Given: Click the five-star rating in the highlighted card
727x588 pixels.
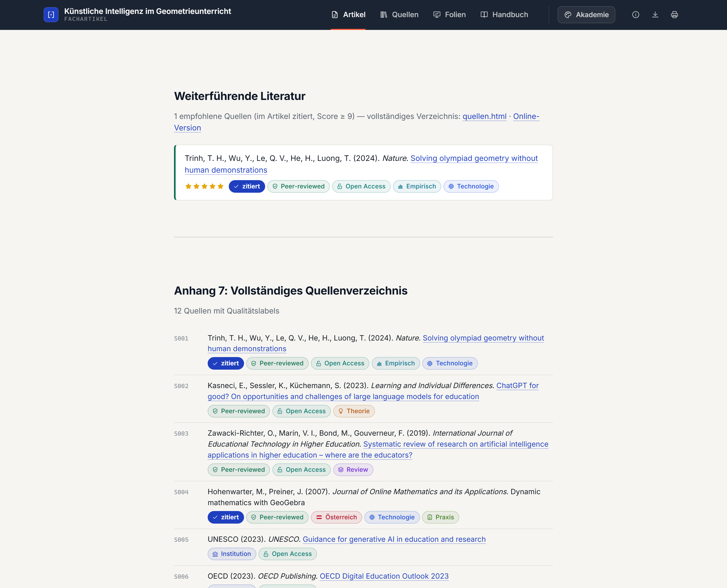Looking at the screenshot, I should tap(204, 186).
